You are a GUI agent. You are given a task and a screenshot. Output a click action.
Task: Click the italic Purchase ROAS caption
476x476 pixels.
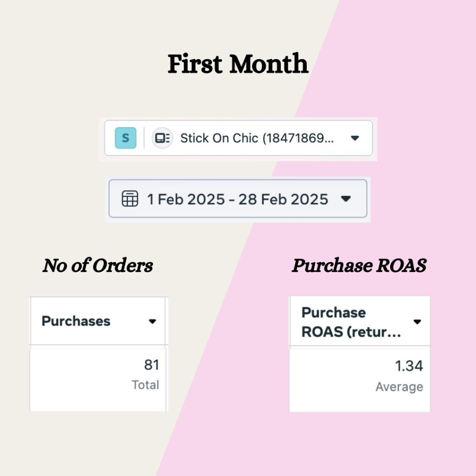[359, 265]
